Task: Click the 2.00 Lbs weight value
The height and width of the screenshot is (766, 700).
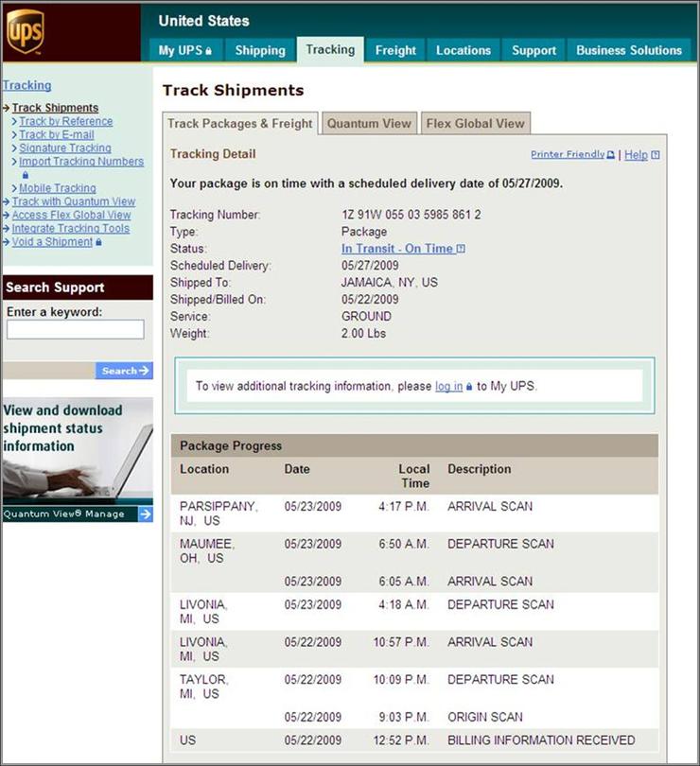Action: tap(363, 334)
